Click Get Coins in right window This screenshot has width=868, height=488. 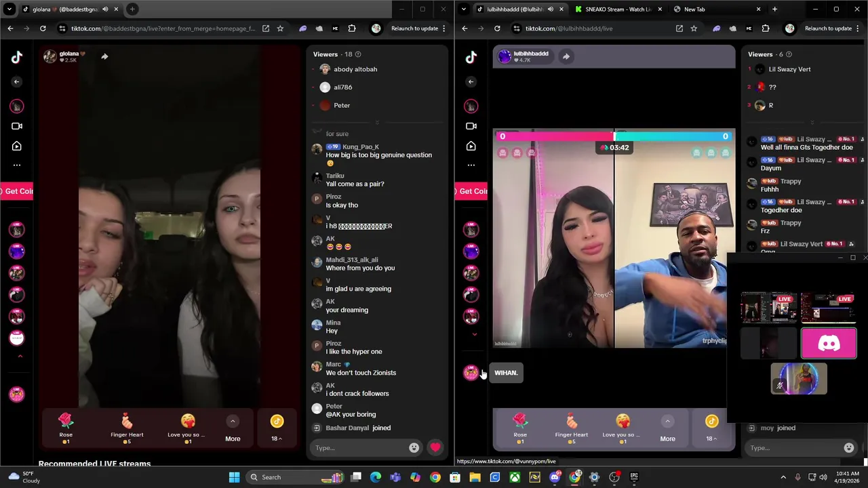[x=471, y=191]
